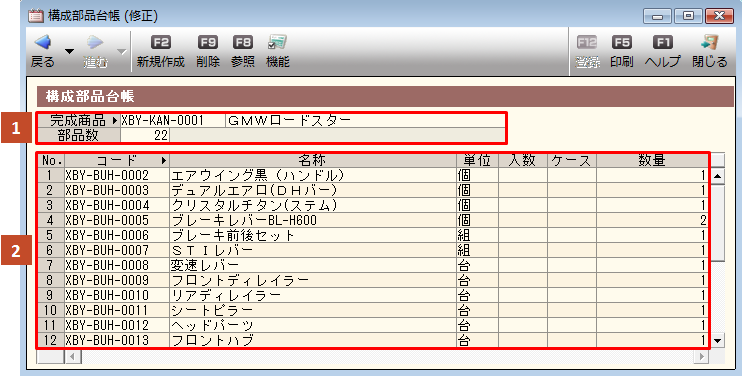
Task: Click the 完成商品 code field XBY-KAN-0001
Action: [x=173, y=121]
